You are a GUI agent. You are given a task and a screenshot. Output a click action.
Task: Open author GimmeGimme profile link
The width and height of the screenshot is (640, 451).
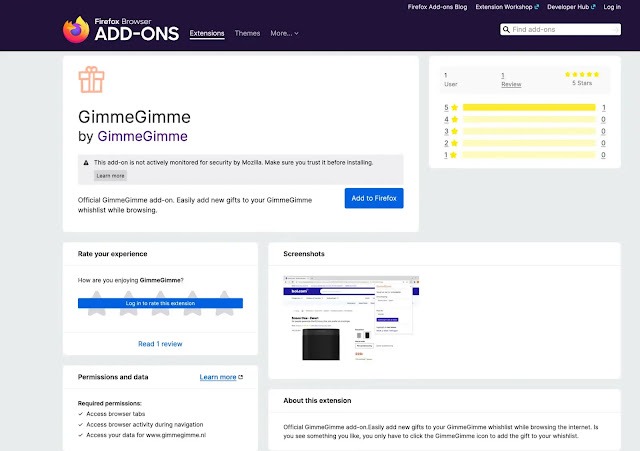[142, 136]
